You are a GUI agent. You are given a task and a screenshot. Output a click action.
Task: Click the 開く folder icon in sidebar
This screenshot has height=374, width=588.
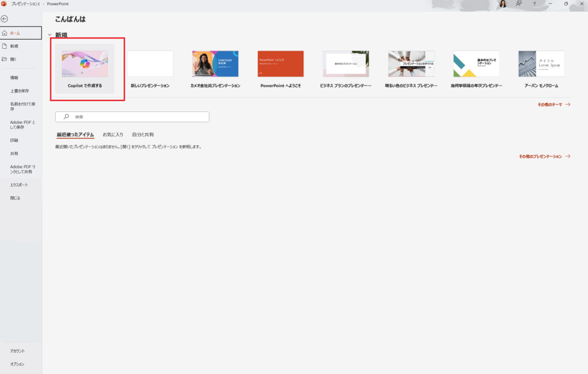tap(5, 59)
